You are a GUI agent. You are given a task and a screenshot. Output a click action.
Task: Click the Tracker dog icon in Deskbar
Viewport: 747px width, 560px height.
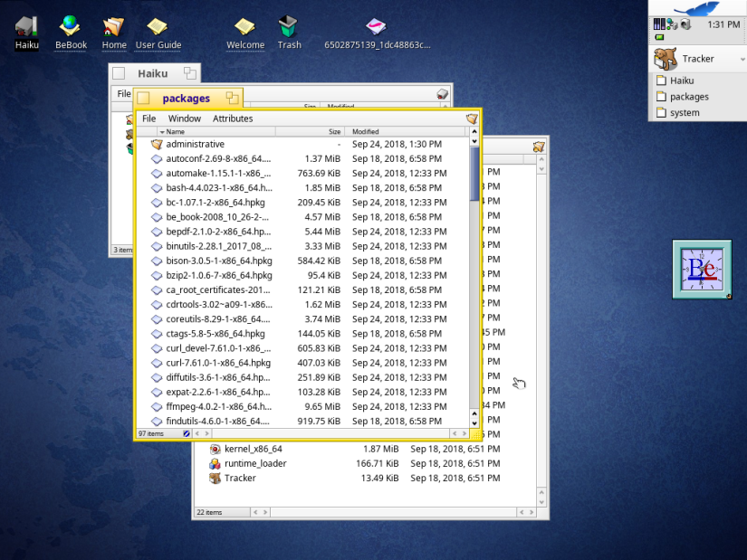pos(666,59)
